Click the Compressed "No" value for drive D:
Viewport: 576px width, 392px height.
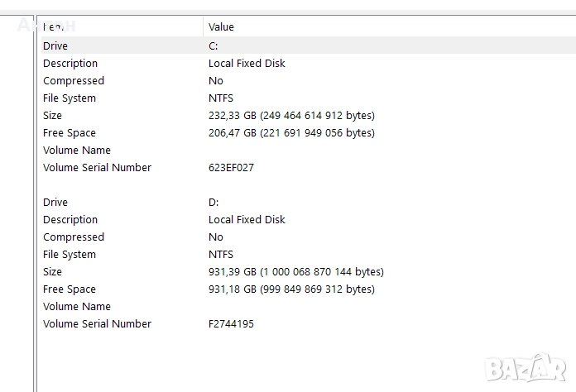point(216,237)
